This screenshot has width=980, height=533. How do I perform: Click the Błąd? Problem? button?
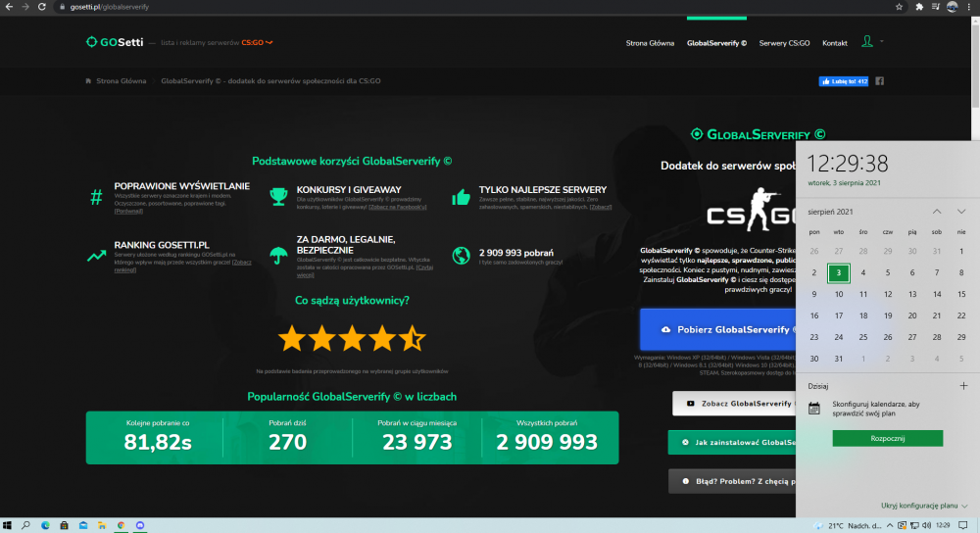(731, 481)
